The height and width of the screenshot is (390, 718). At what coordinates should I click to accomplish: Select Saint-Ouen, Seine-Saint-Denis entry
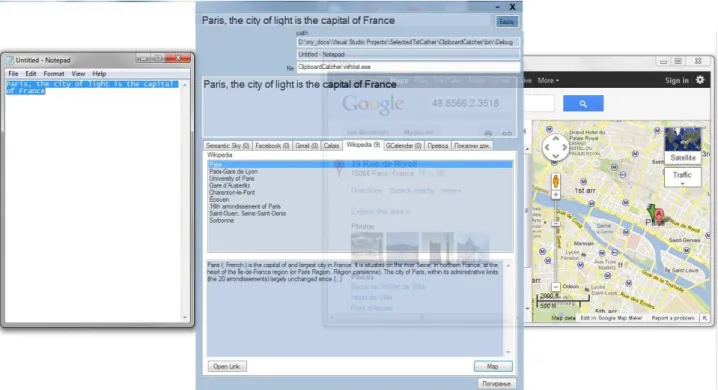click(247, 213)
